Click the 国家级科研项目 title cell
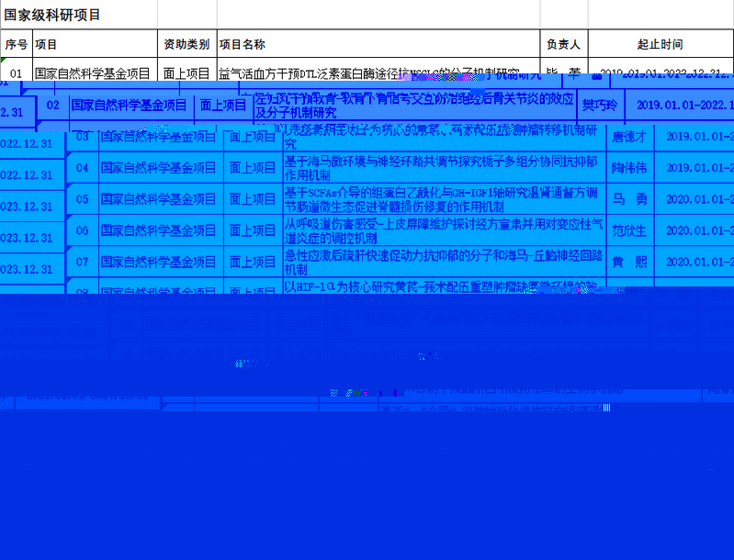Viewport: 734px width, 560px height. point(53,16)
